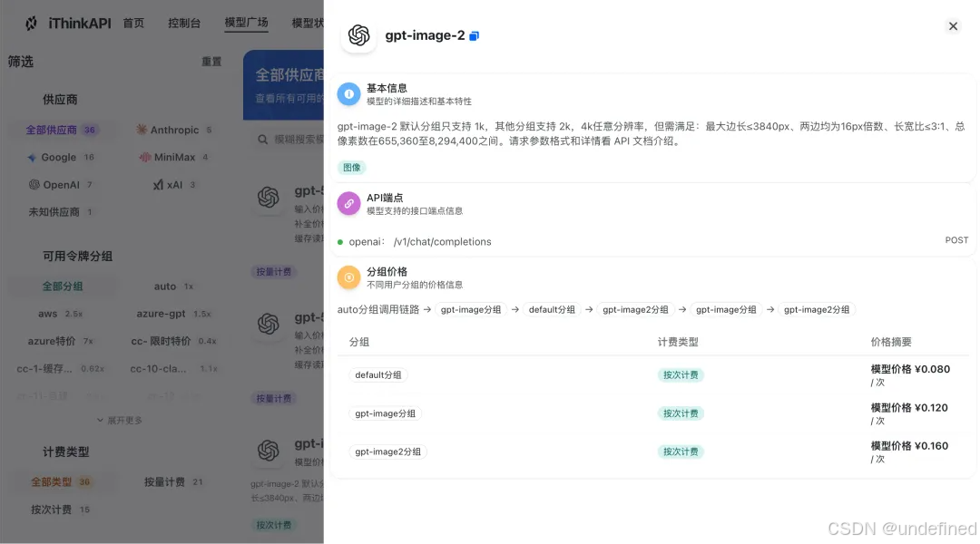Copy the gpt-image-2 model name
Screen dimensions: 980x544
475,36
